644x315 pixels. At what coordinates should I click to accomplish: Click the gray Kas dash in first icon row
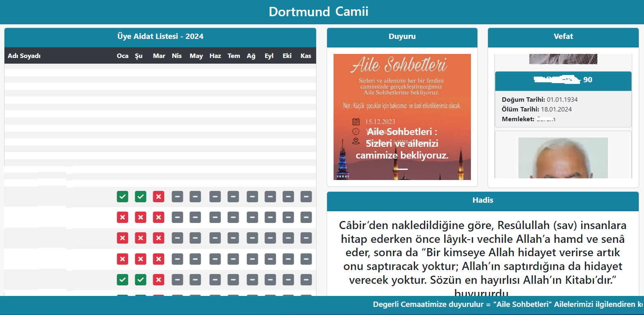point(306,197)
